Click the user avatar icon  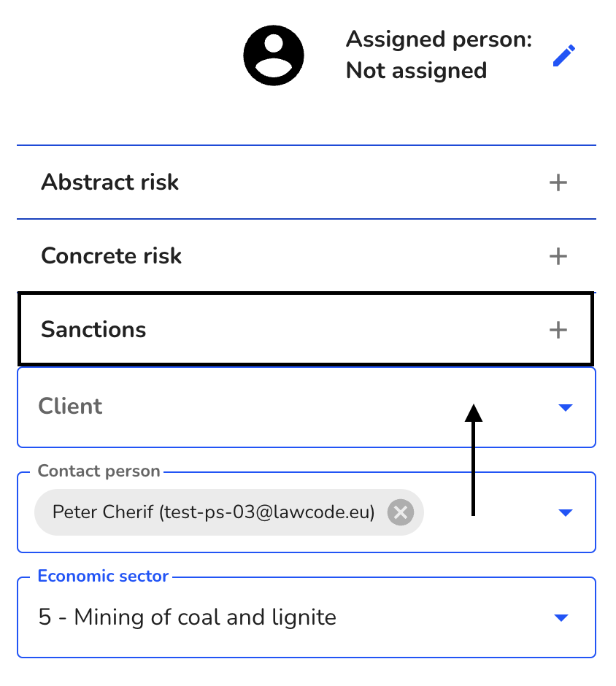click(274, 55)
